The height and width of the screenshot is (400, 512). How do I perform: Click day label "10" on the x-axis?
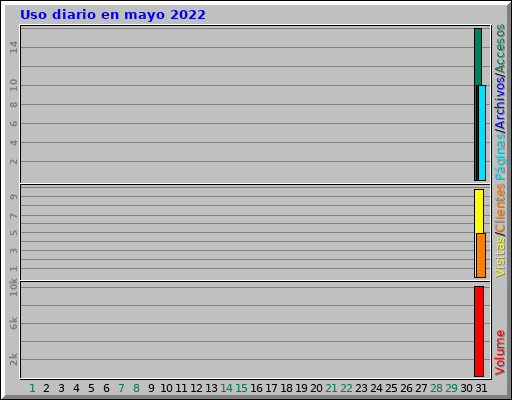pos(166,388)
